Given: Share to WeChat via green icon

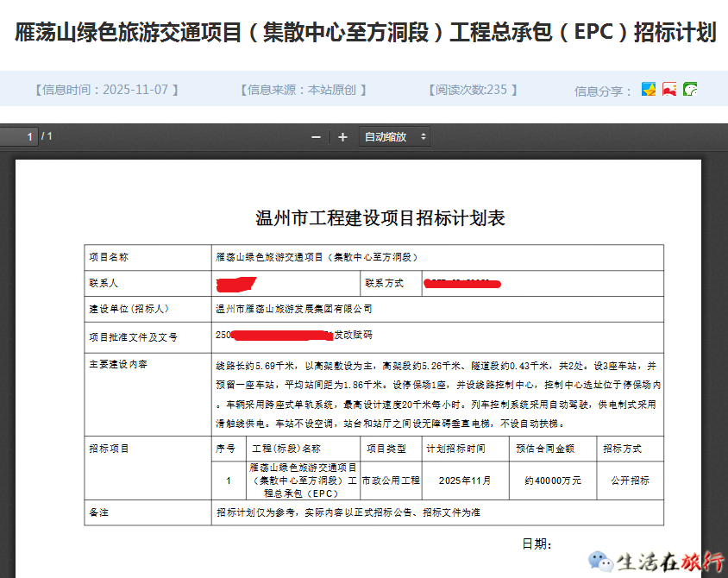Looking at the screenshot, I should point(690,89).
